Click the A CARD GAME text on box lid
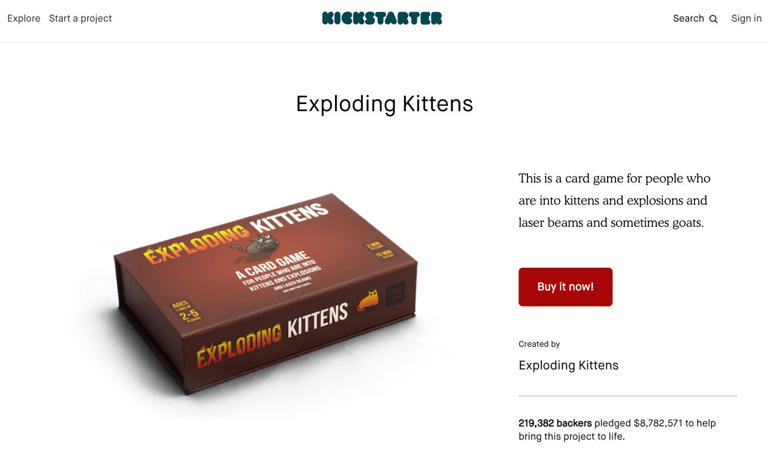The height and width of the screenshot is (464, 768). (x=272, y=265)
